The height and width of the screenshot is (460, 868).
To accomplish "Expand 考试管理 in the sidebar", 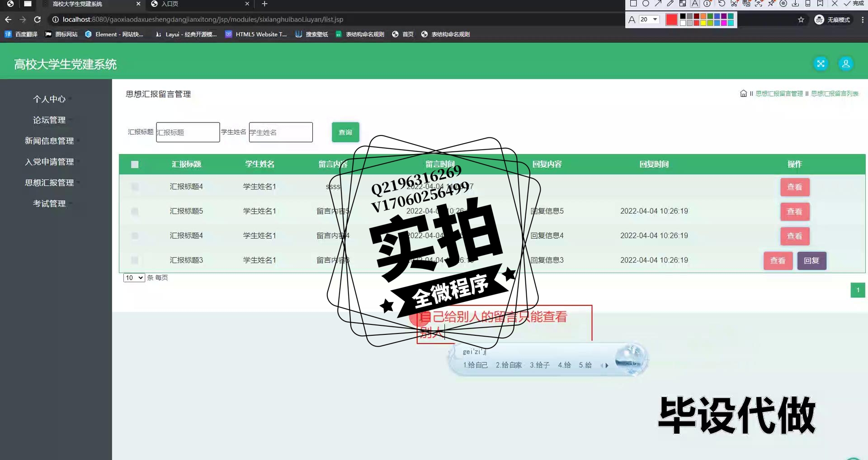I will tap(49, 203).
